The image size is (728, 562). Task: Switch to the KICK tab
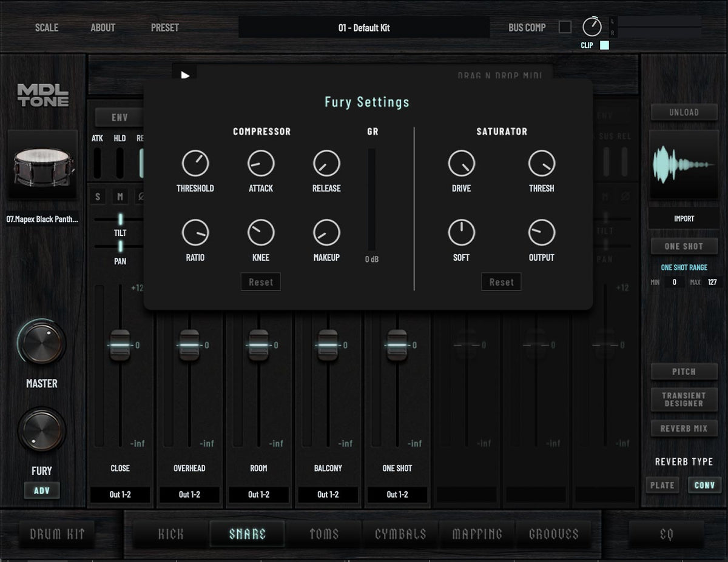(170, 534)
